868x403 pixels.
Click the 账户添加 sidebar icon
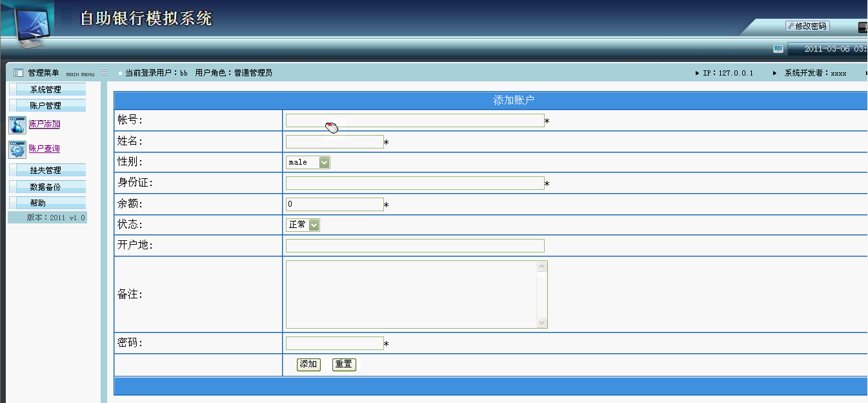tap(17, 125)
